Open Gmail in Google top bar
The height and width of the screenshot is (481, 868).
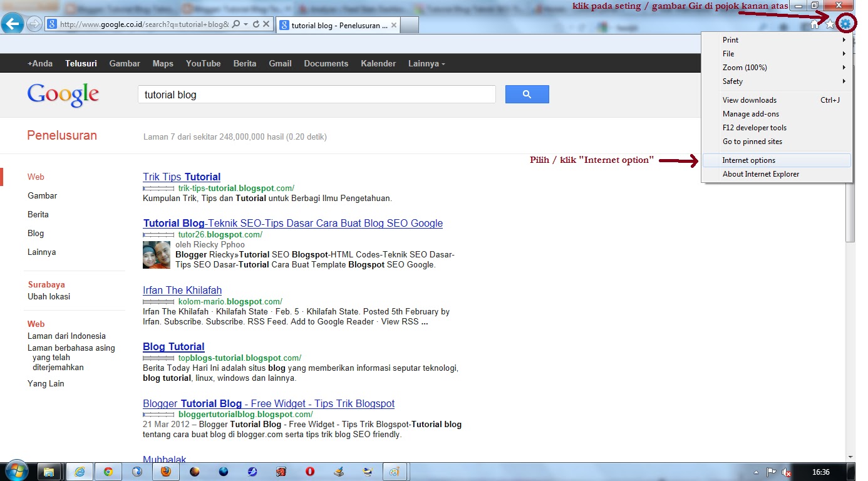(280, 63)
